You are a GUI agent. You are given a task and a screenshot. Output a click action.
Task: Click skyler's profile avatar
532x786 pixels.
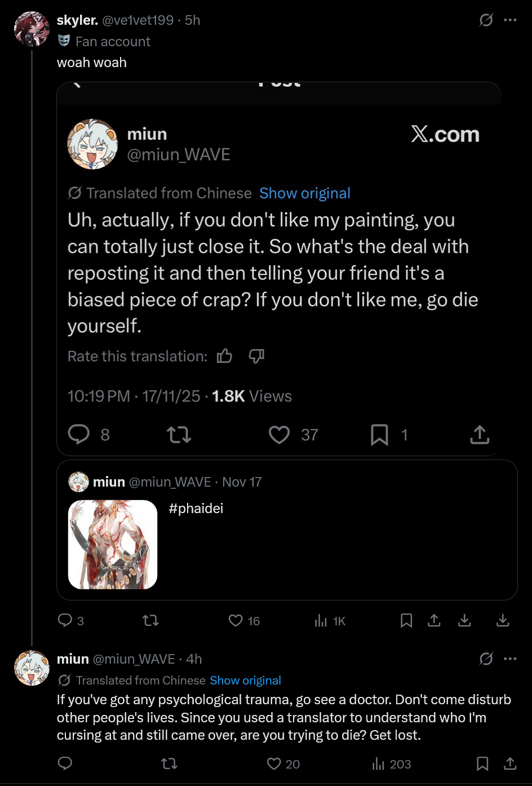pyautogui.click(x=32, y=28)
